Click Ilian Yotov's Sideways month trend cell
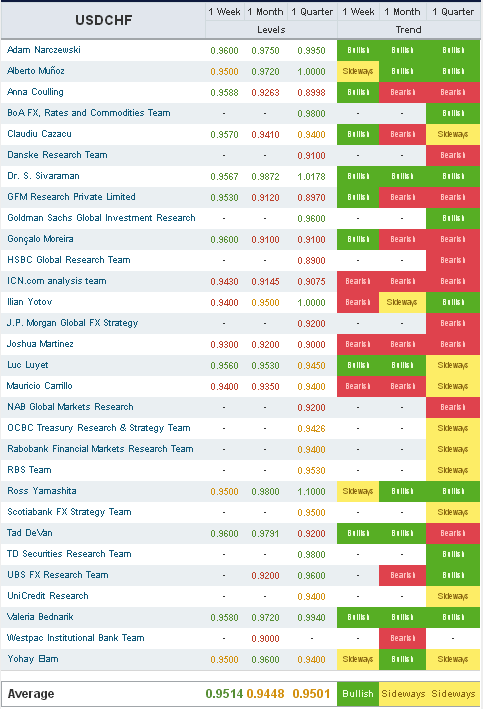The width and height of the screenshot is (483, 709). pyautogui.click(x=402, y=302)
